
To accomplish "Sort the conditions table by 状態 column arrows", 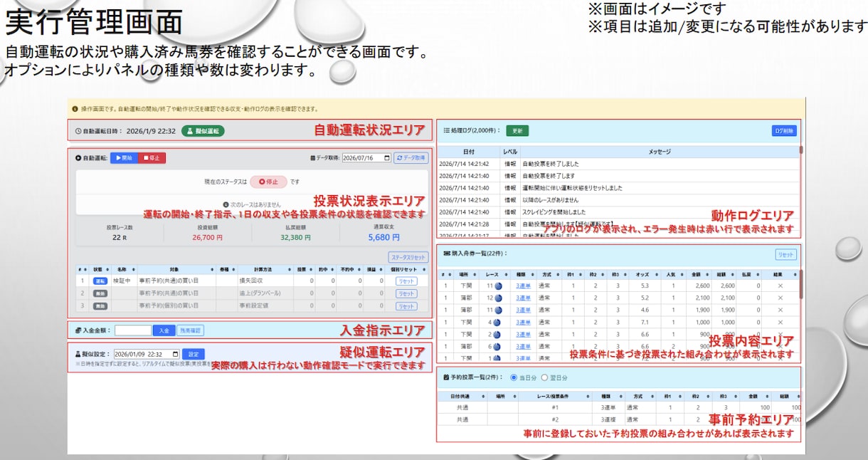I will (x=107, y=270).
